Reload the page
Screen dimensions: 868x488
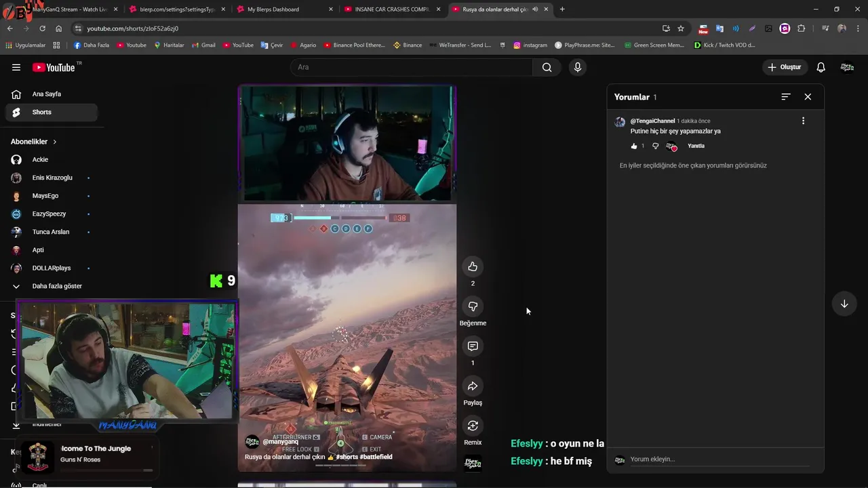pos(42,28)
